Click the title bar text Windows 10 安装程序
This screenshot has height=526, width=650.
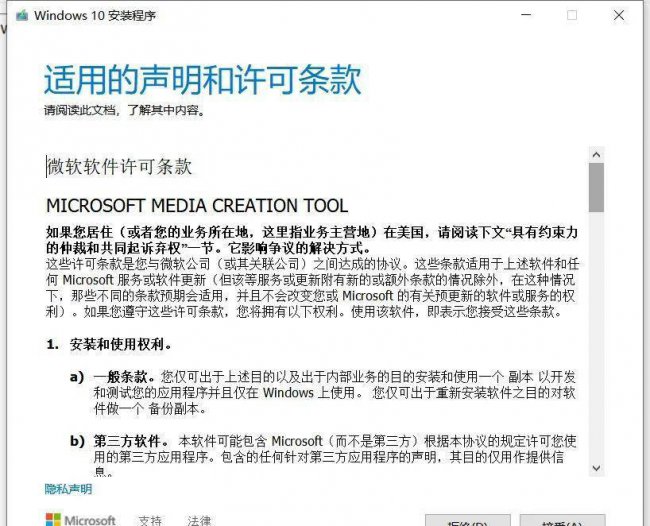pos(95,16)
